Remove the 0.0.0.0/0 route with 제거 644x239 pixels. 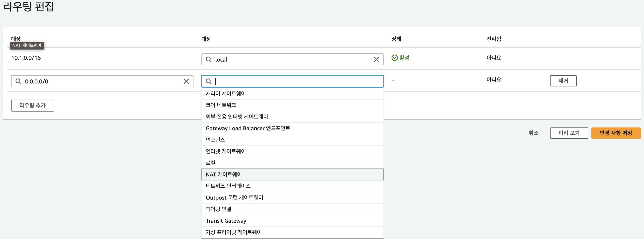pyautogui.click(x=563, y=81)
